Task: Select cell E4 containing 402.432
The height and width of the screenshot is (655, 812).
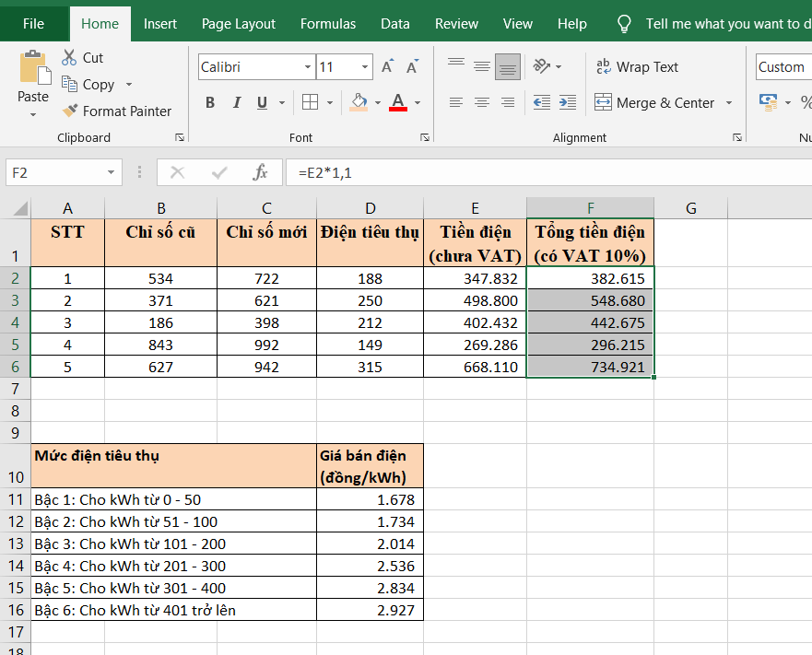Action: (x=475, y=322)
